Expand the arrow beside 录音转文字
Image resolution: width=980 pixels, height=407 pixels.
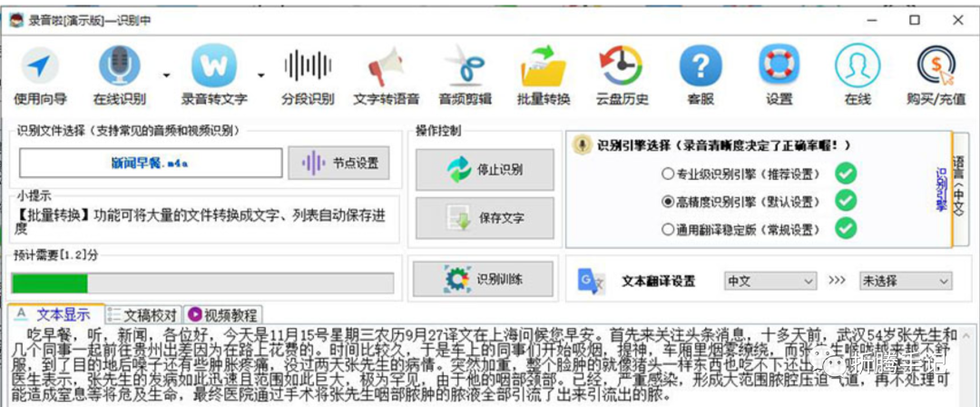(260, 75)
